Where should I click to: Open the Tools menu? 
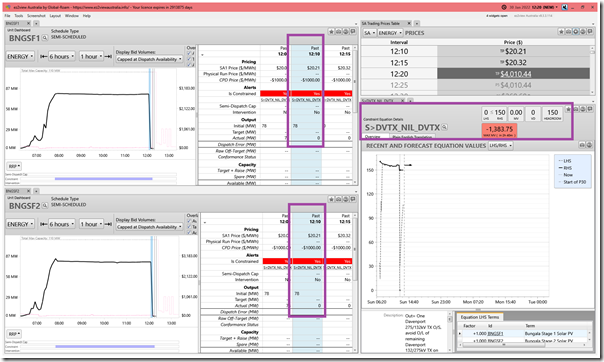click(19, 16)
